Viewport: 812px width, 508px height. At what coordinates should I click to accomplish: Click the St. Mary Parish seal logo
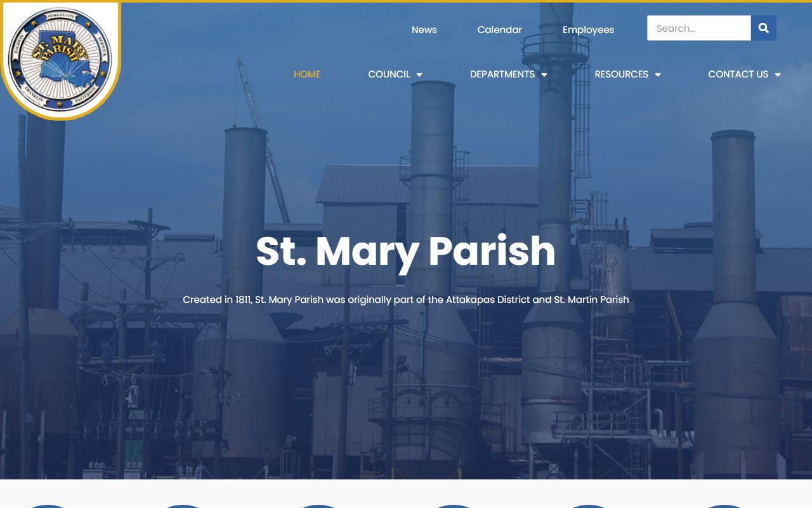[60, 60]
